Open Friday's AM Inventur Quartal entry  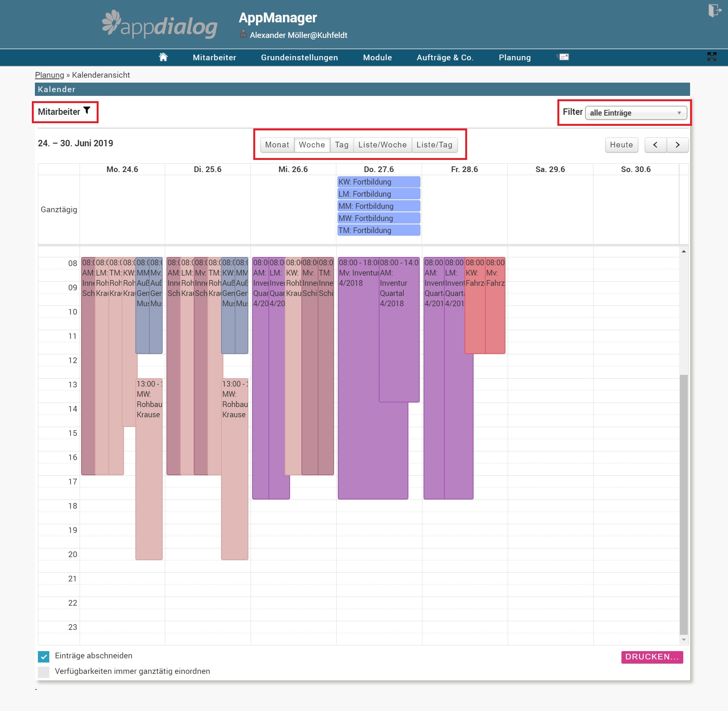434,378
